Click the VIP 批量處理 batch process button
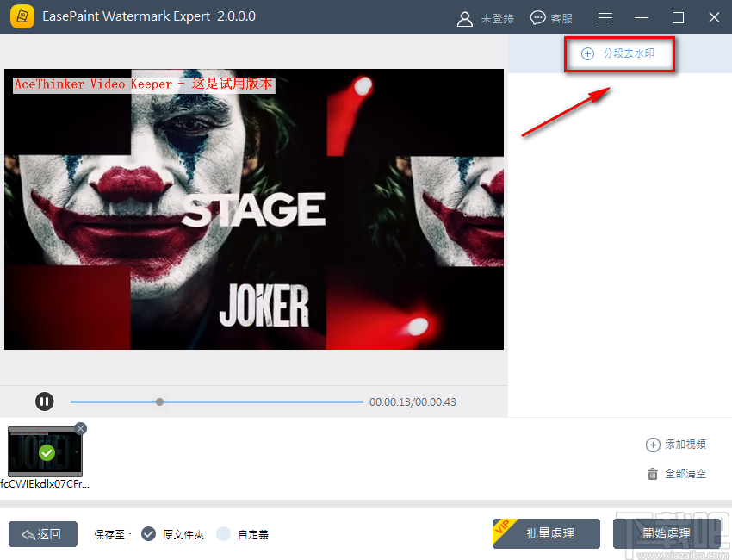This screenshot has width=732, height=560. 546,533
